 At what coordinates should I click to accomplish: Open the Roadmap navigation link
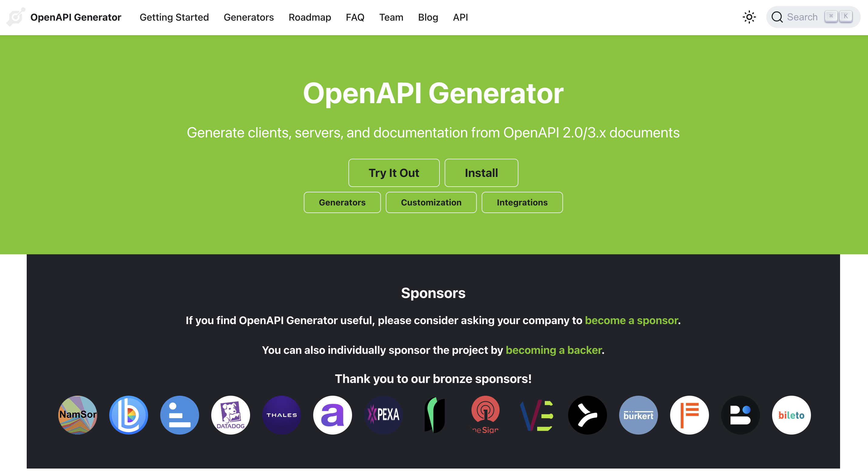(310, 17)
